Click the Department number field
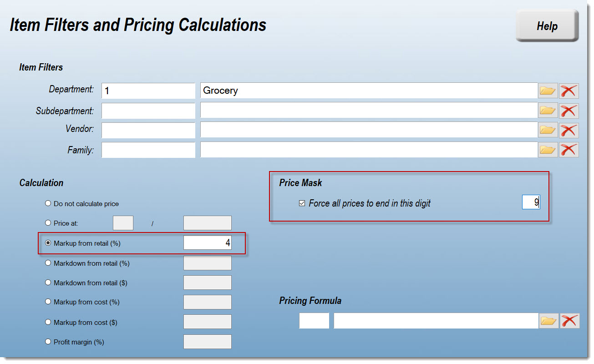Screen dimensions: 594x364 tap(148, 91)
